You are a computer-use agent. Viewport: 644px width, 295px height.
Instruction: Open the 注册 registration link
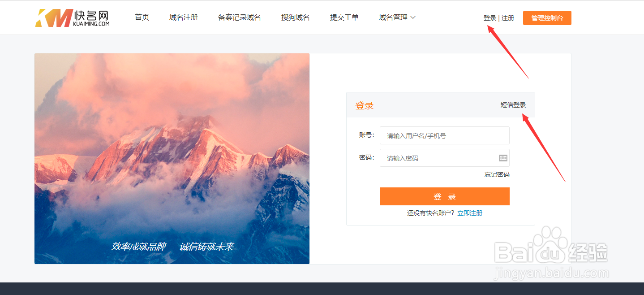click(x=508, y=17)
